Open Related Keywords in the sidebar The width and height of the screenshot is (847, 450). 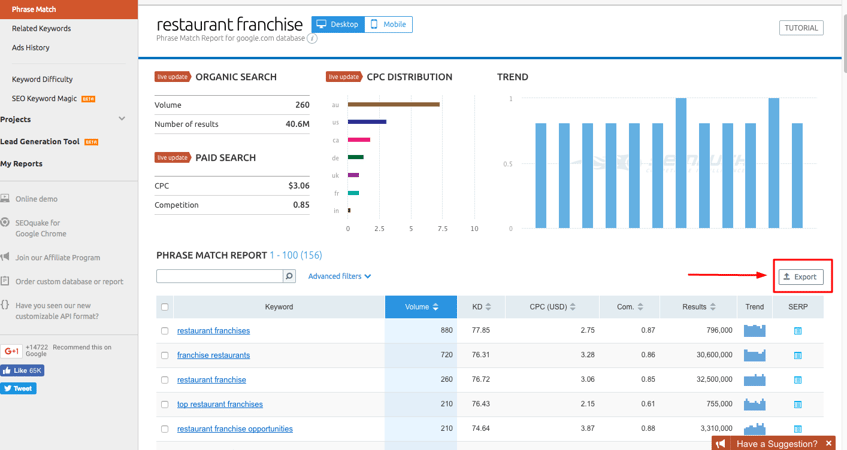coord(41,29)
